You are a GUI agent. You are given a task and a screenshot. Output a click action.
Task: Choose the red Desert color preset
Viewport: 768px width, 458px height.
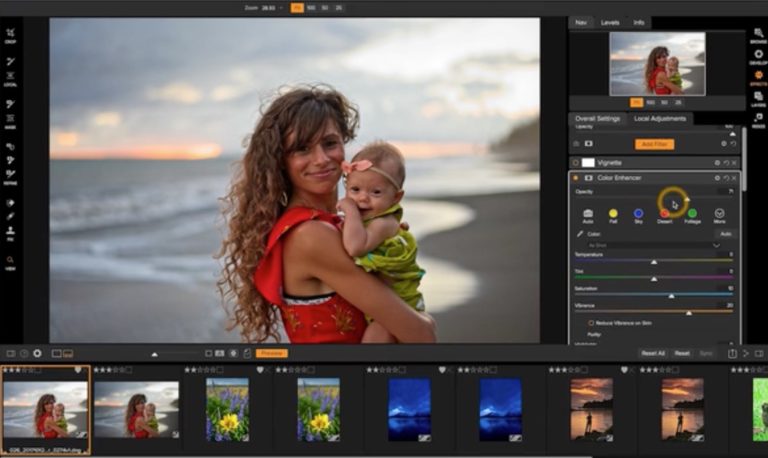pyautogui.click(x=665, y=216)
